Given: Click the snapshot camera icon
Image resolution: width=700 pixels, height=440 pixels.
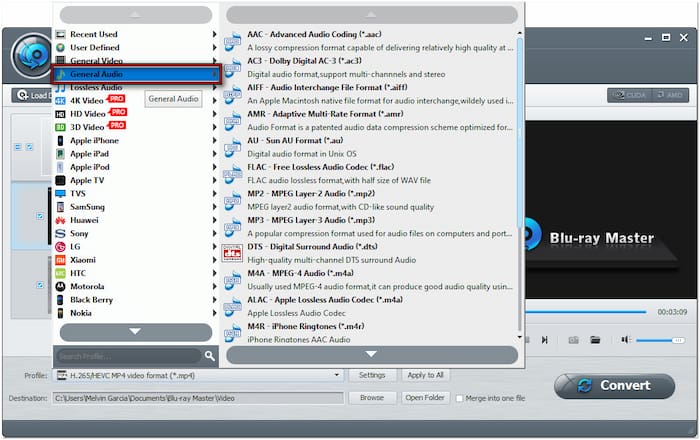Looking at the screenshot, I should pyautogui.click(x=574, y=340).
